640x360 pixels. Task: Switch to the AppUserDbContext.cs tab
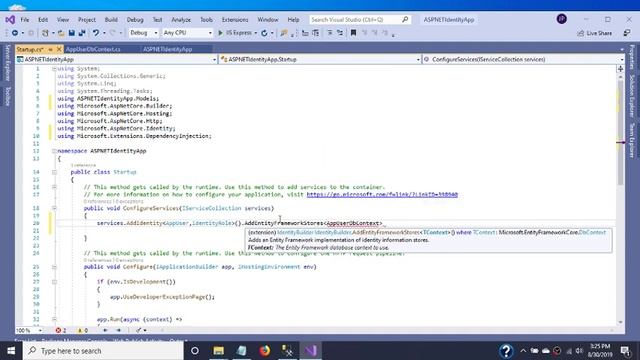[x=93, y=49]
